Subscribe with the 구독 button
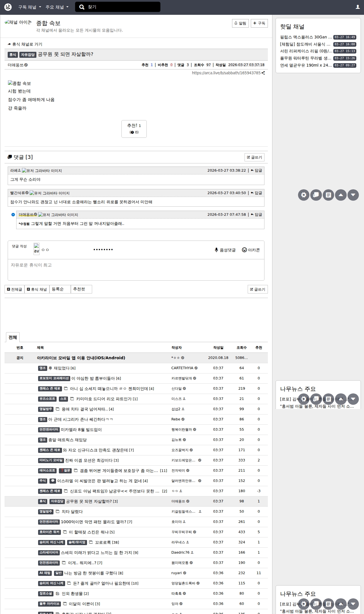This screenshot has width=364, height=614. pos(259,23)
